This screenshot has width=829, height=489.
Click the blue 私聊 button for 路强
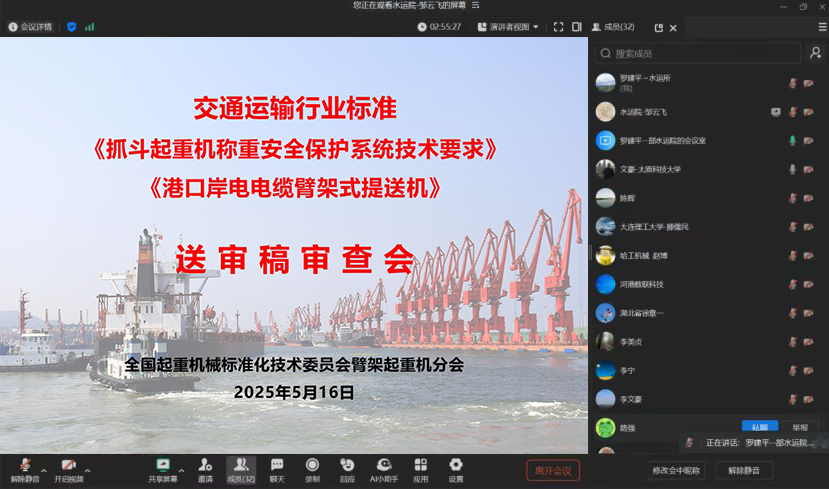(760, 427)
